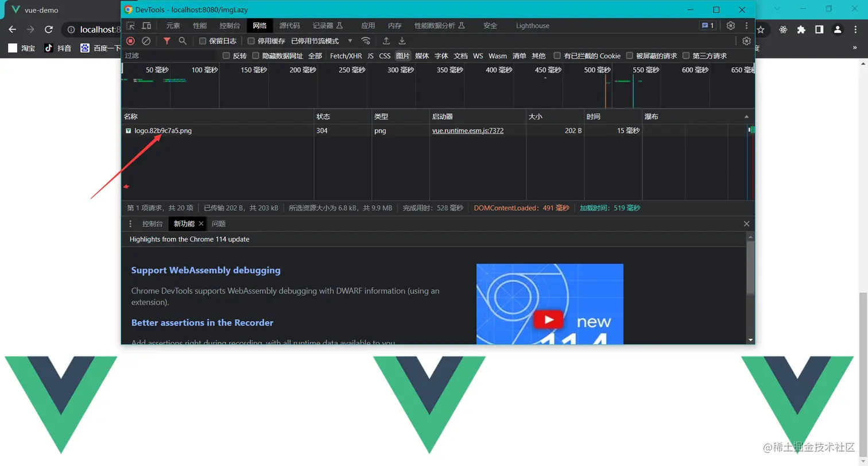Viewport: 868px width, 466px height.
Task: Sort by 名称 column header
Action: coord(218,117)
